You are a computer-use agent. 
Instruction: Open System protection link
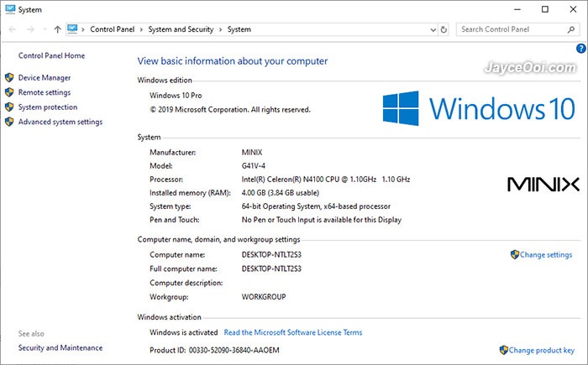pos(48,107)
